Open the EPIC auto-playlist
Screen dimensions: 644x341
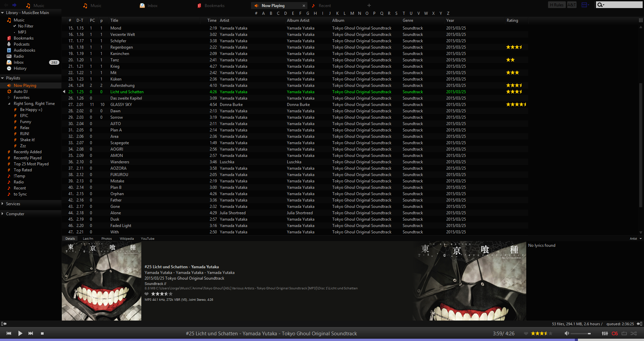[24, 116]
